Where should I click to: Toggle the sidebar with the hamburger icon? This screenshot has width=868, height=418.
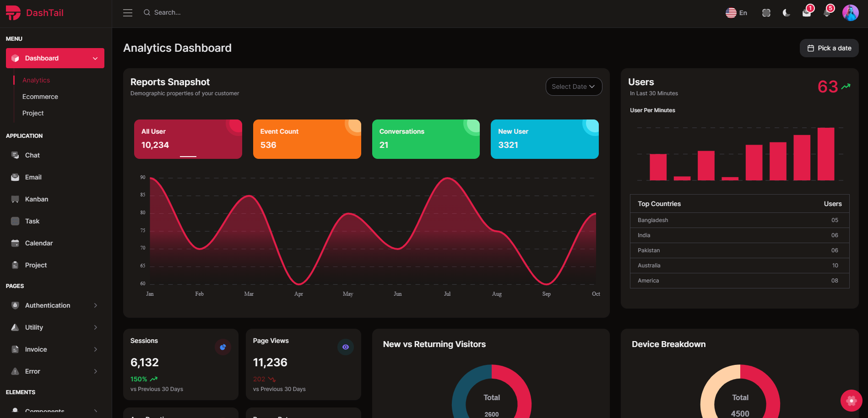coord(127,12)
